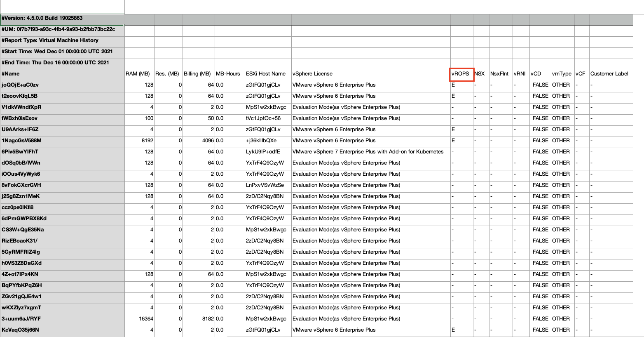The width and height of the screenshot is (644, 337).
Task: Select the vSphere License header cell
Action: (x=371, y=74)
